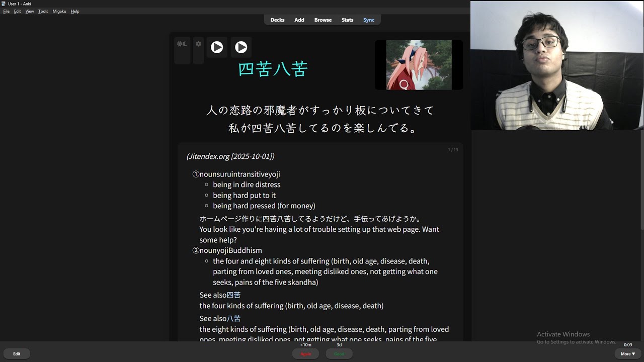Click the Jitendex.org dictionary title
Viewport: 644px width, 362px height.
(x=230, y=156)
